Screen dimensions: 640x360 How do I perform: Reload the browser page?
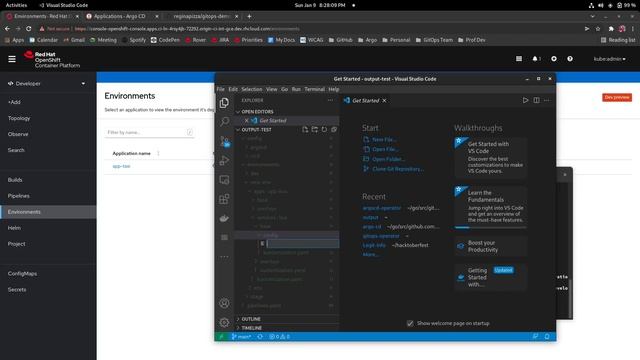29,29
